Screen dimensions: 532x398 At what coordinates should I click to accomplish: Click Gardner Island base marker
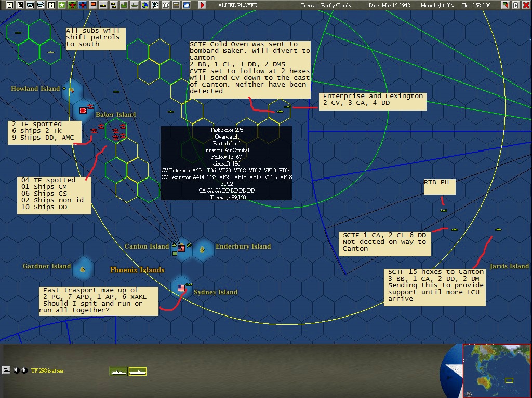(x=83, y=269)
